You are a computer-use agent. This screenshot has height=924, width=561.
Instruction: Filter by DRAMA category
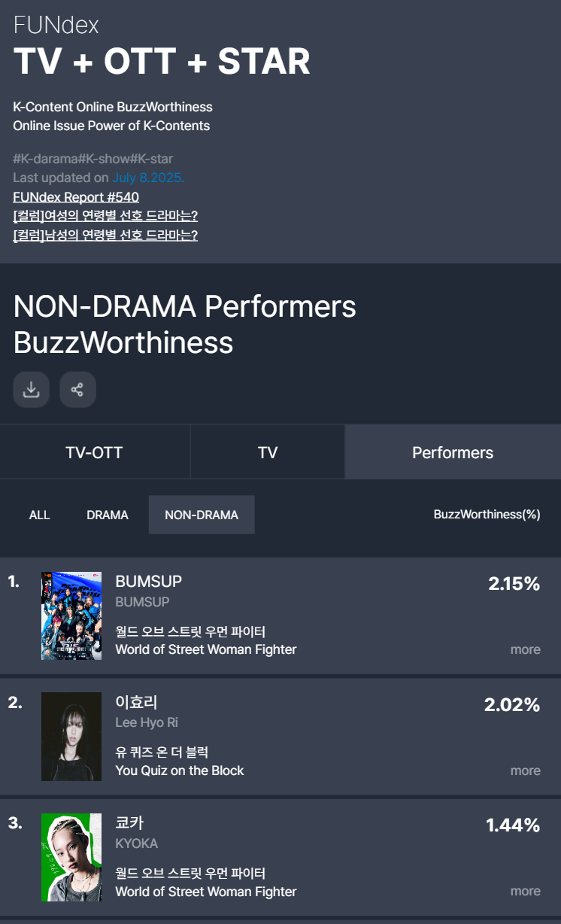[x=108, y=515]
